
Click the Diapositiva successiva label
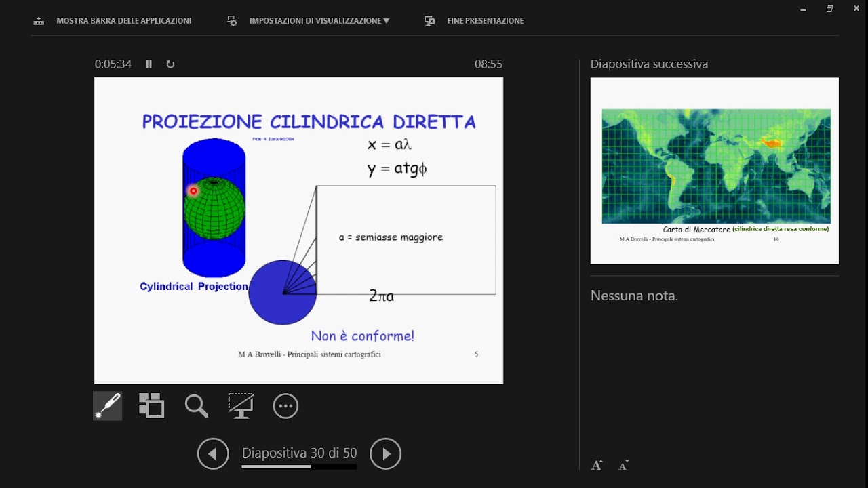click(x=649, y=64)
